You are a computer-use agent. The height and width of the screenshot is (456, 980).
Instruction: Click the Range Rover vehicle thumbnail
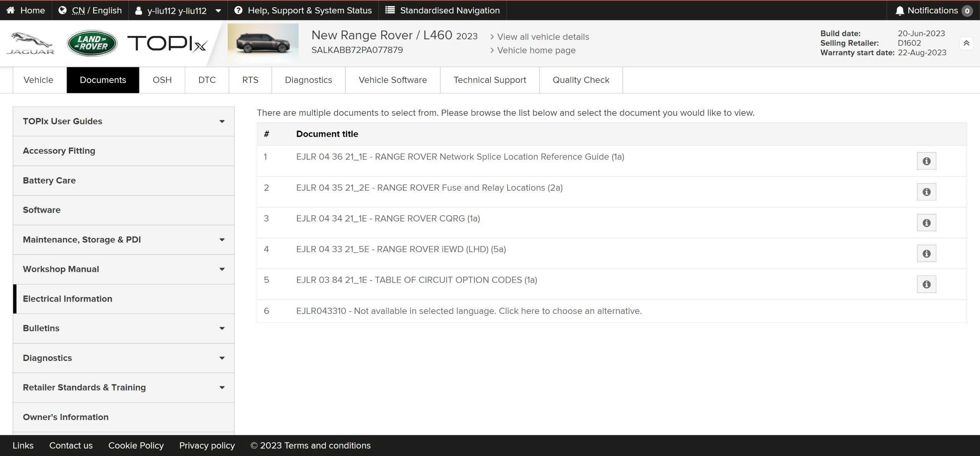pos(263,43)
